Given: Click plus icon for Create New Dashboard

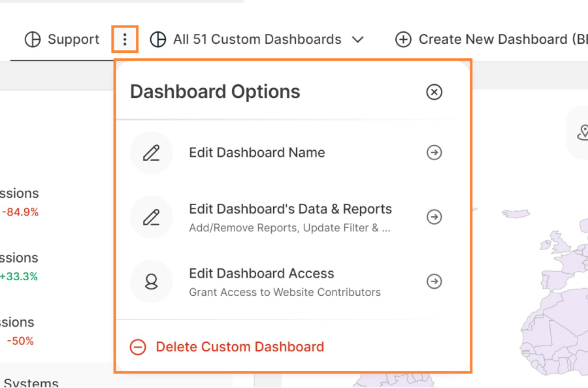Looking at the screenshot, I should coord(404,40).
